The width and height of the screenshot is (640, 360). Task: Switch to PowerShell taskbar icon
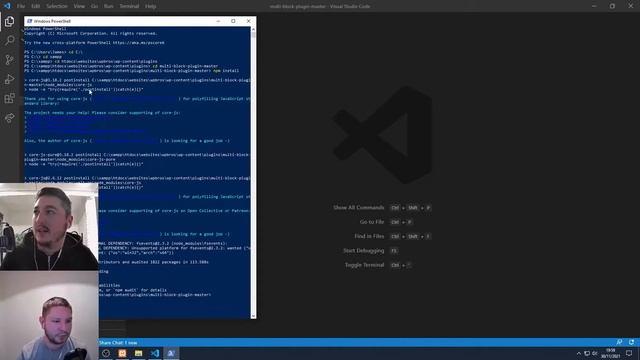click(171, 353)
